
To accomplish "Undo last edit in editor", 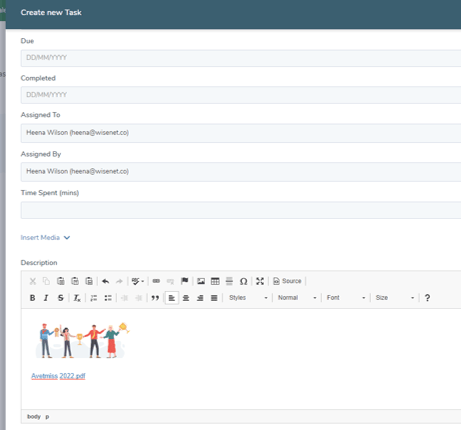I will [x=106, y=281].
